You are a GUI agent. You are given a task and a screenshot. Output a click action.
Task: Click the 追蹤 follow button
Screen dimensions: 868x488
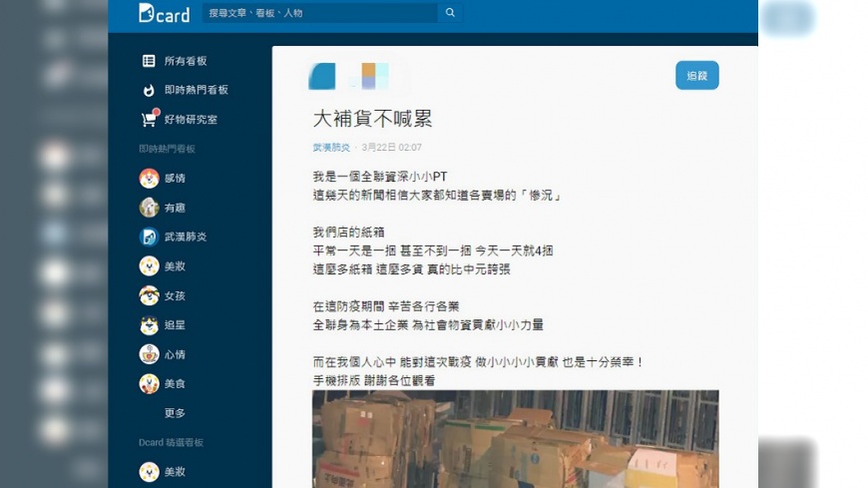click(x=697, y=75)
